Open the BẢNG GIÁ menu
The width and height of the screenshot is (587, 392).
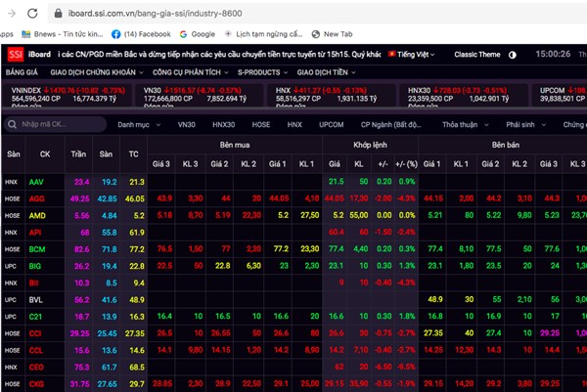pos(22,72)
